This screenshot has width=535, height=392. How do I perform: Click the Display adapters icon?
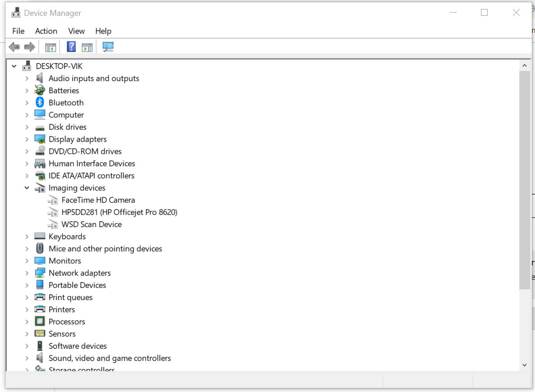pyautogui.click(x=40, y=139)
